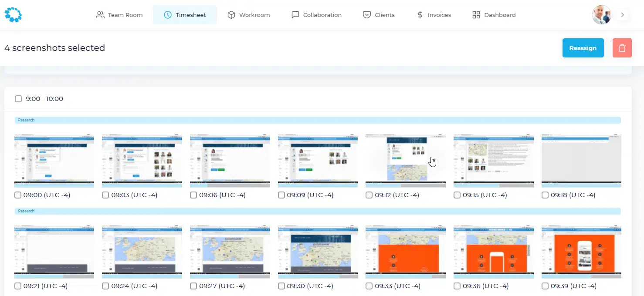View the 09:39 orange phone screenshot thumbnail
This screenshot has height=296, width=644.
pyautogui.click(x=581, y=249)
